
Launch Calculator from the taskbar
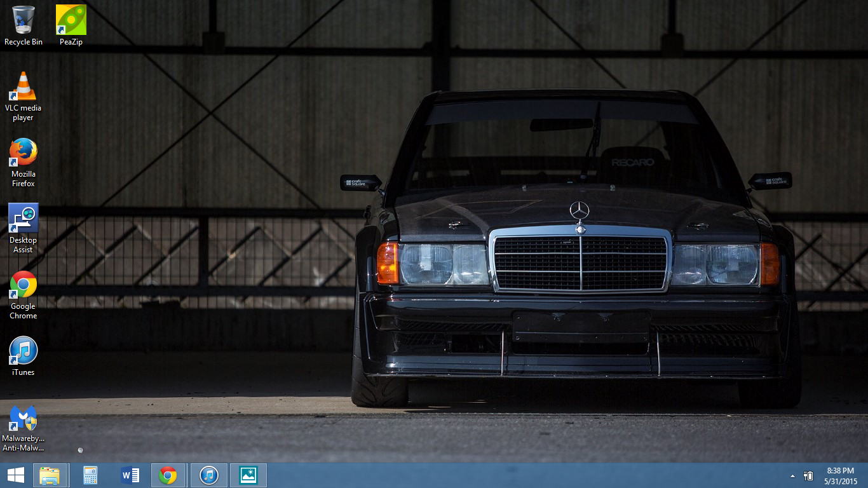[90, 475]
